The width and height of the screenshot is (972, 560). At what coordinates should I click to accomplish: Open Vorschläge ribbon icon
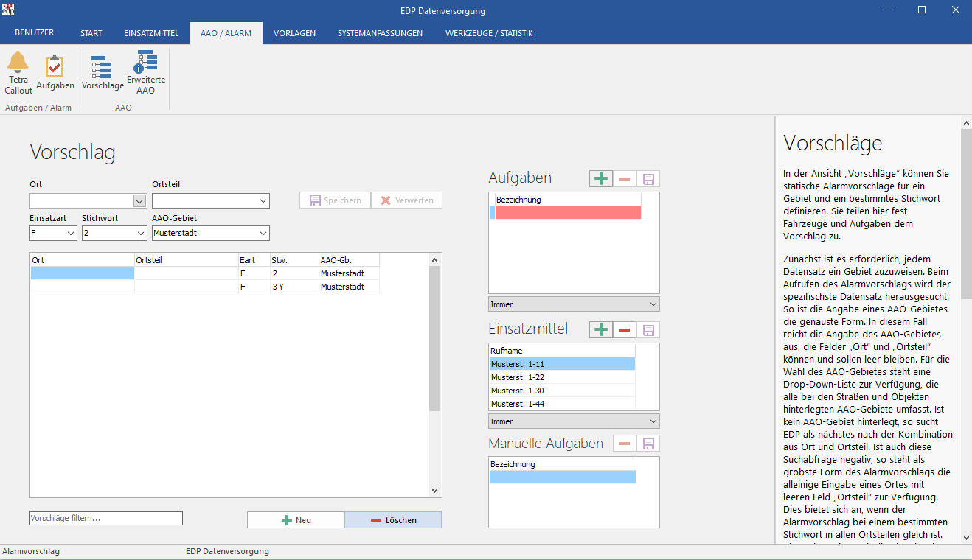pyautogui.click(x=103, y=73)
